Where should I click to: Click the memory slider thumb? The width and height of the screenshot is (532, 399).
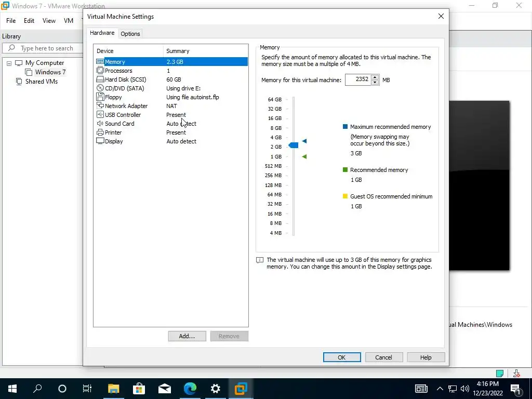pyautogui.click(x=293, y=145)
